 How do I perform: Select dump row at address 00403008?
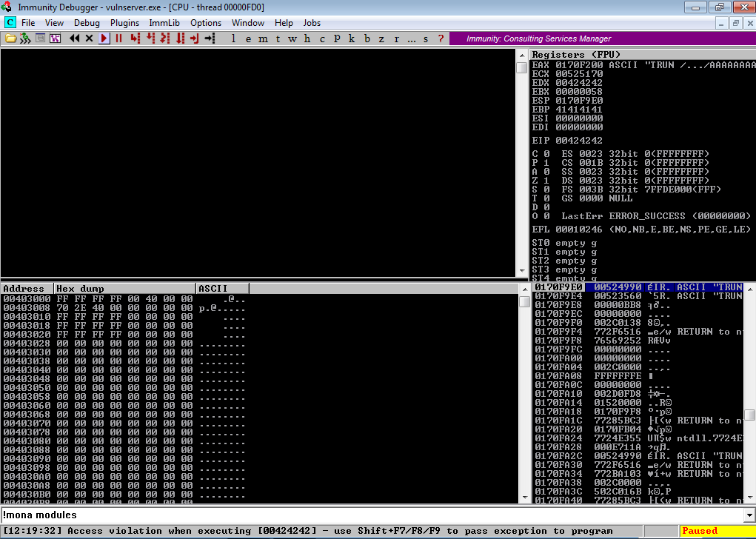tap(124, 307)
